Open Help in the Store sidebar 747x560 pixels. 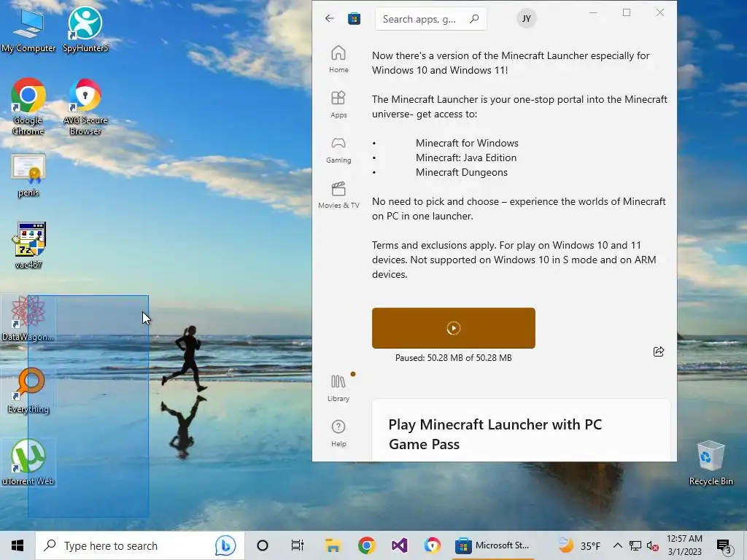click(338, 433)
